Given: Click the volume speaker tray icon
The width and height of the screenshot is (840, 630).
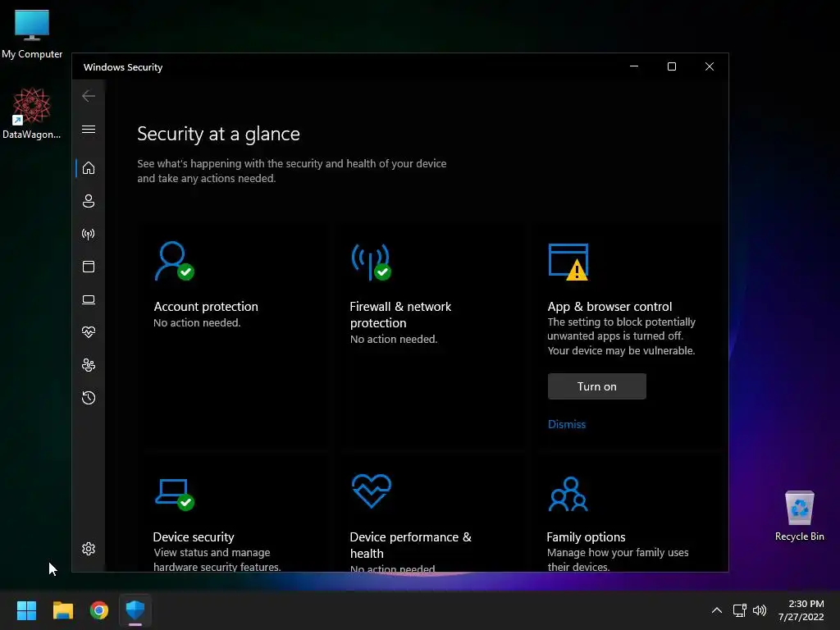Looking at the screenshot, I should click(x=760, y=610).
